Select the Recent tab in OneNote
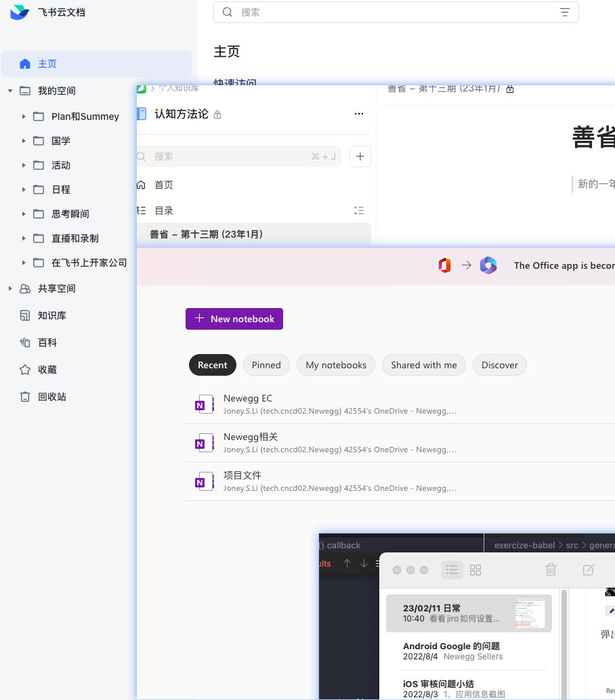 (213, 365)
